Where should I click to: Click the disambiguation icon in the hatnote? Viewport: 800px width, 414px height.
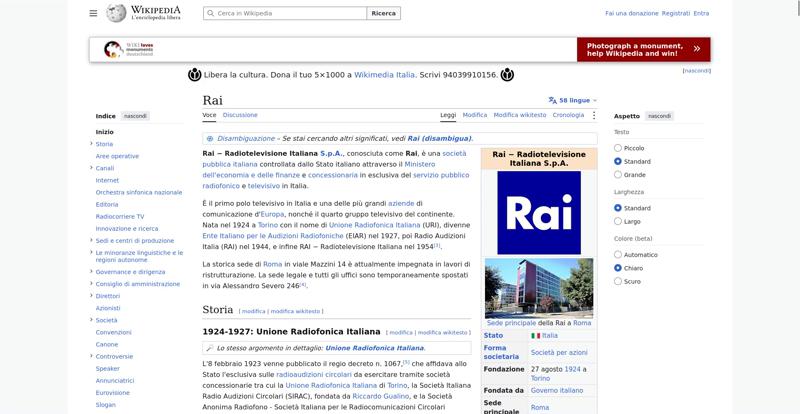(x=210, y=138)
